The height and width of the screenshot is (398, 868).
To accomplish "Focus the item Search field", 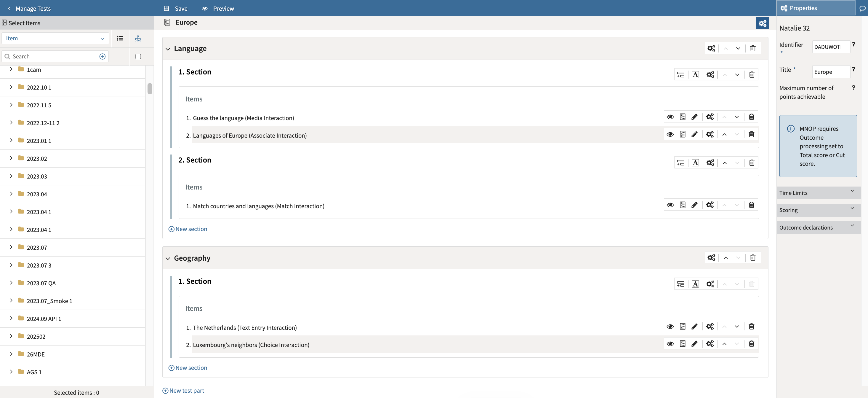I will 55,56.
